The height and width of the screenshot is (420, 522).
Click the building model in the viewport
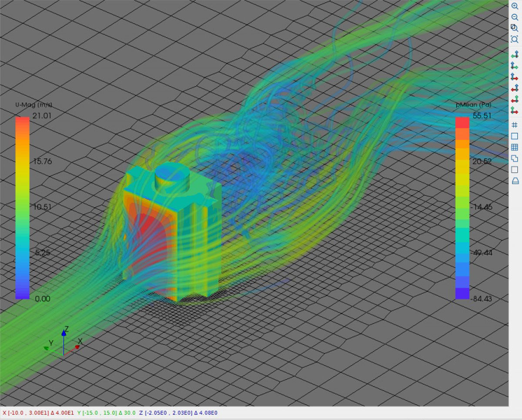[172, 233]
